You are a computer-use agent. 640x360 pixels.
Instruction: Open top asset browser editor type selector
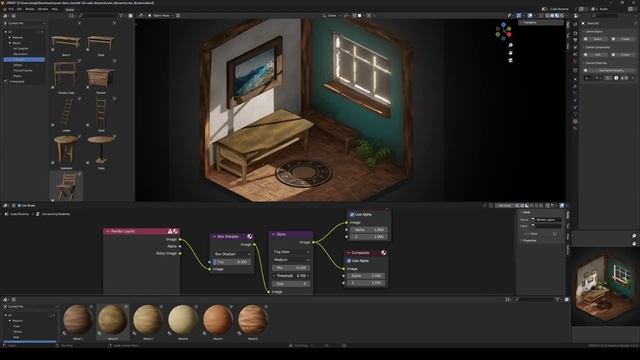pos(5,16)
